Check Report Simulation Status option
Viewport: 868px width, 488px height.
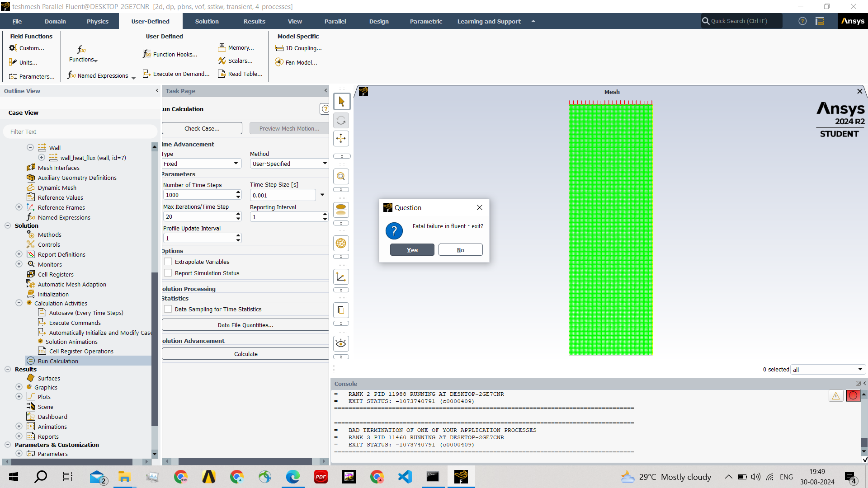168,273
